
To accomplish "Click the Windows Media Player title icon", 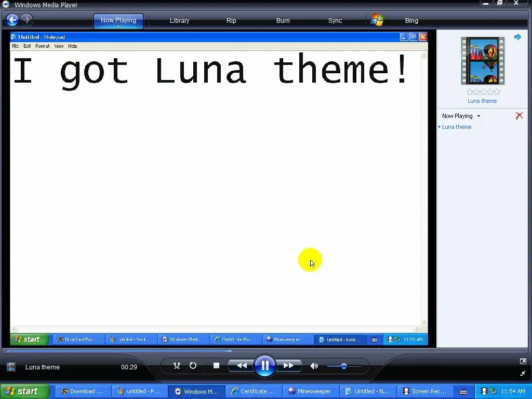I will click(x=5, y=4).
